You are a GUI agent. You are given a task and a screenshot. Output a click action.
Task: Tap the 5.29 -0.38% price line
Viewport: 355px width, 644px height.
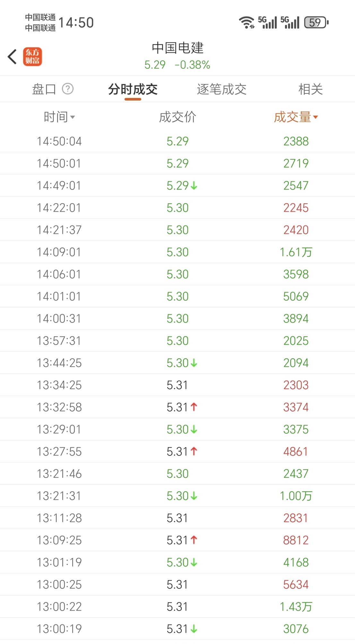(x=177, y=65)
